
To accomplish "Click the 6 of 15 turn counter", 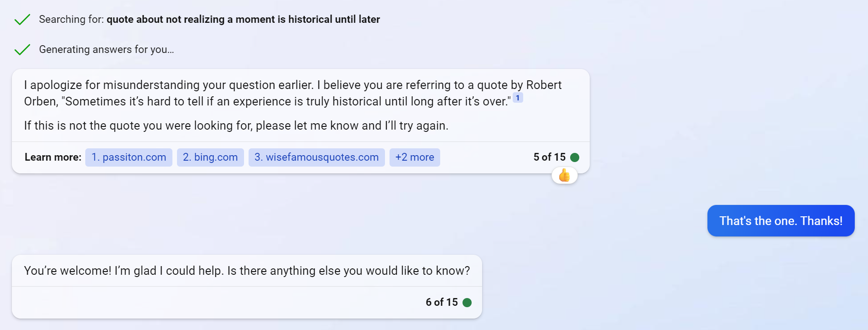I will tap(442, 303).
